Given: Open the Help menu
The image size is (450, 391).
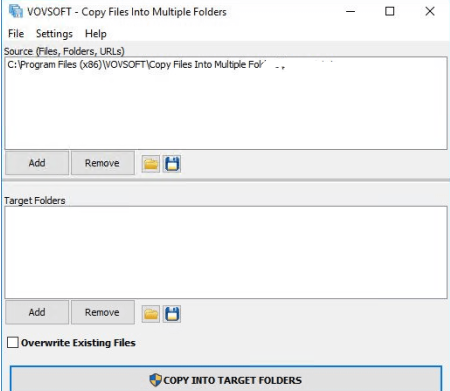Looking at the screenshot, I should click(96, 34).
